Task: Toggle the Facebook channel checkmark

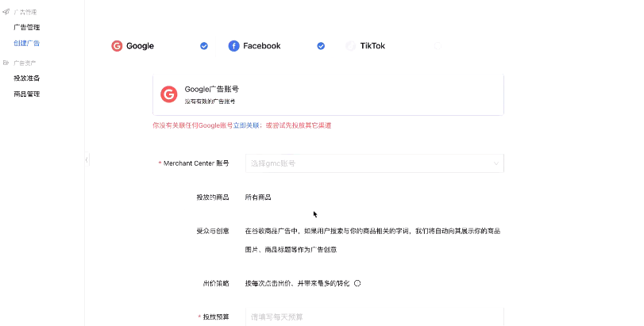Action: click(x=321, y=46)
